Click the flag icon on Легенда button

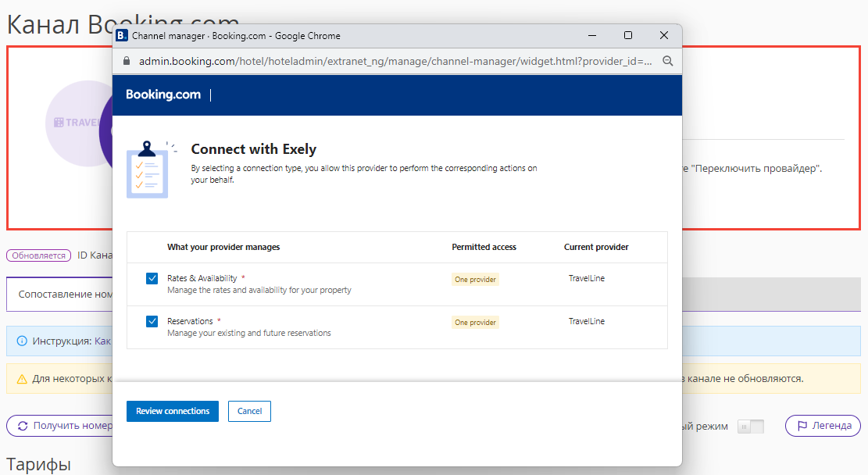click(x=802, y=426)
